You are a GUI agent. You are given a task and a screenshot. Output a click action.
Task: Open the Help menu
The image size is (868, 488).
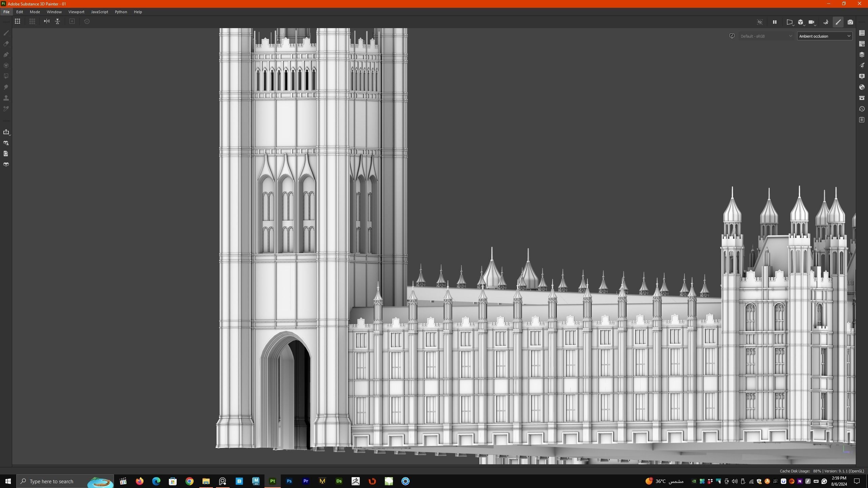click(x=138, y=12)
